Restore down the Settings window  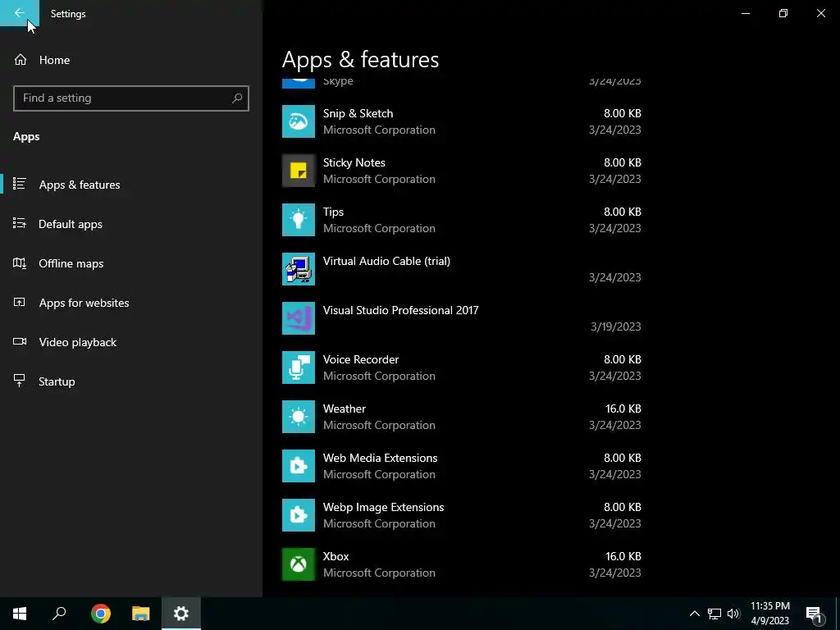coord(783,13)
